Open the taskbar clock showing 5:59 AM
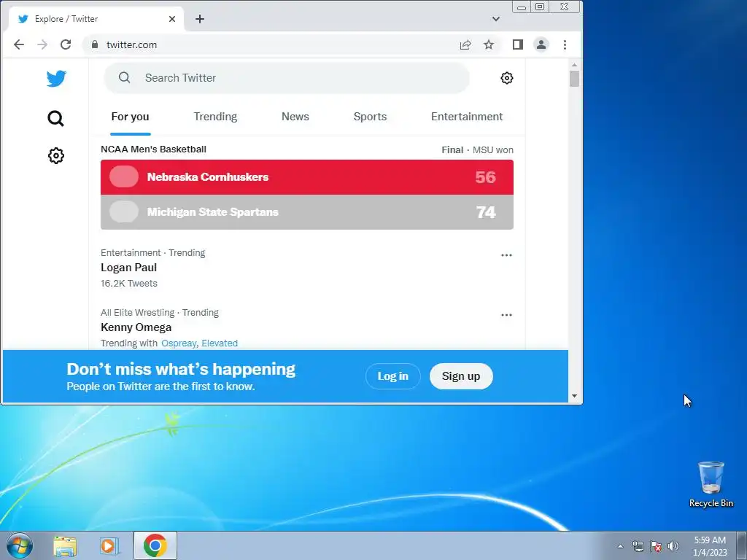This screenshot has width=747, height=560. click(709, 546)
